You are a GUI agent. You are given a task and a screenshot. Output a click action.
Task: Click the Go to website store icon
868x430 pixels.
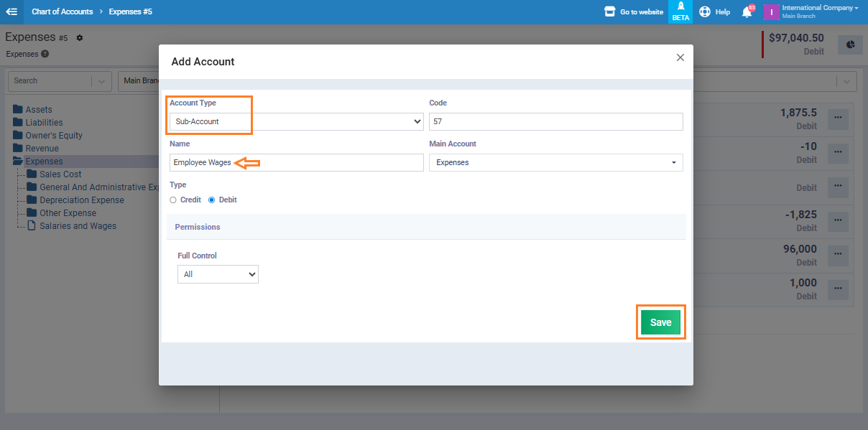pyautogui.click(x=610, y=11)
